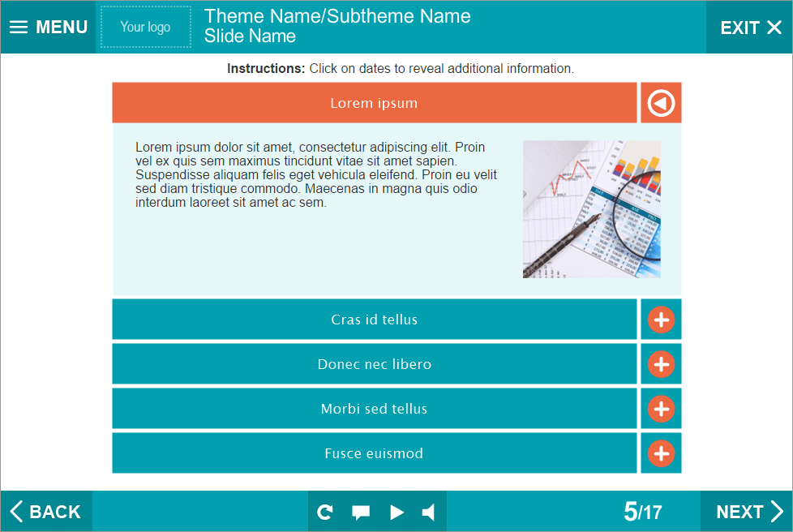Click the Your logo placeholder
This screenshot has height=532, width=793.
click(146, 28)
